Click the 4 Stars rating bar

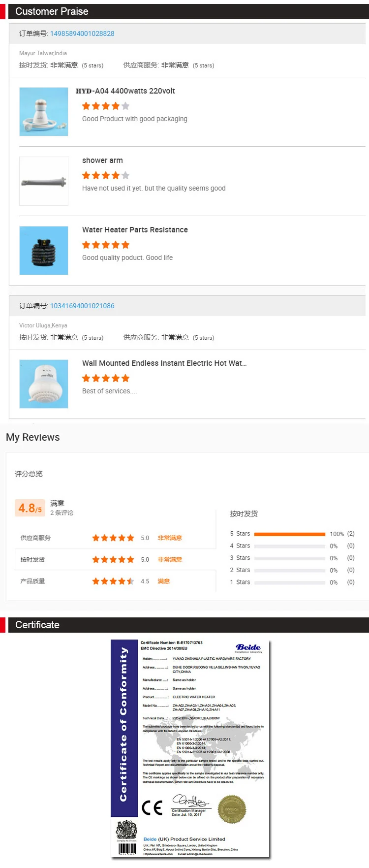point(290,546)
